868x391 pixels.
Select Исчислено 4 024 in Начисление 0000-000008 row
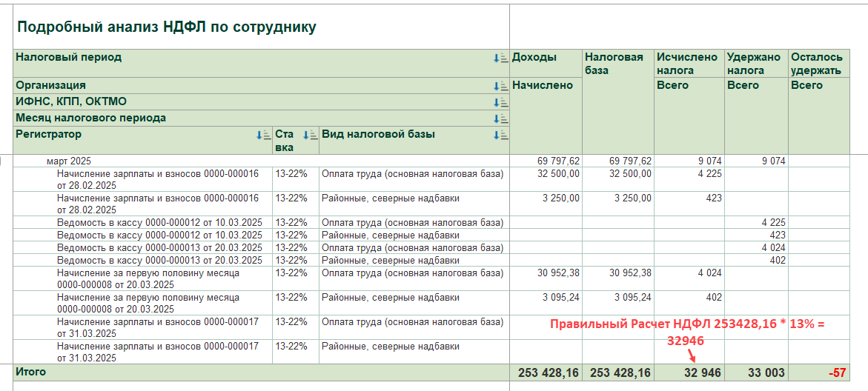point(709,273)
